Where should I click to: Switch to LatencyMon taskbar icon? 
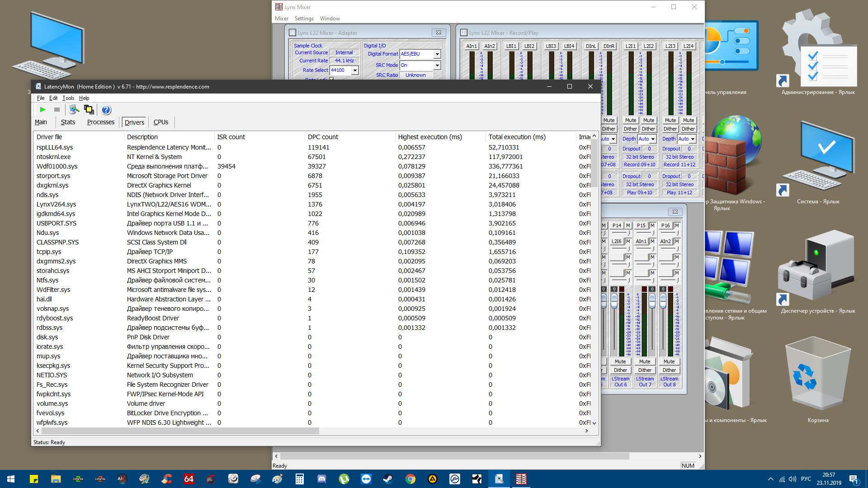pyautogui.click(x=499, y=479)
